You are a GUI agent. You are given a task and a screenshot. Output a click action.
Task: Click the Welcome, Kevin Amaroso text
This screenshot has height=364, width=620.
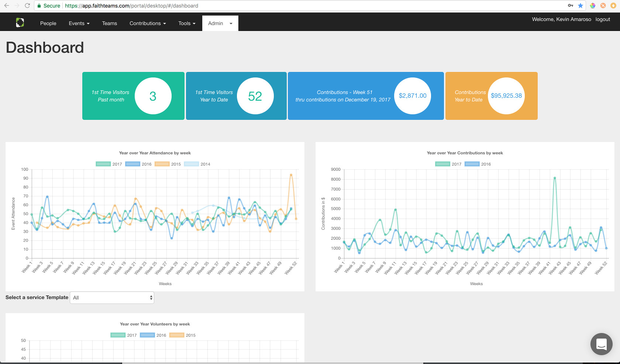point(561,19)
